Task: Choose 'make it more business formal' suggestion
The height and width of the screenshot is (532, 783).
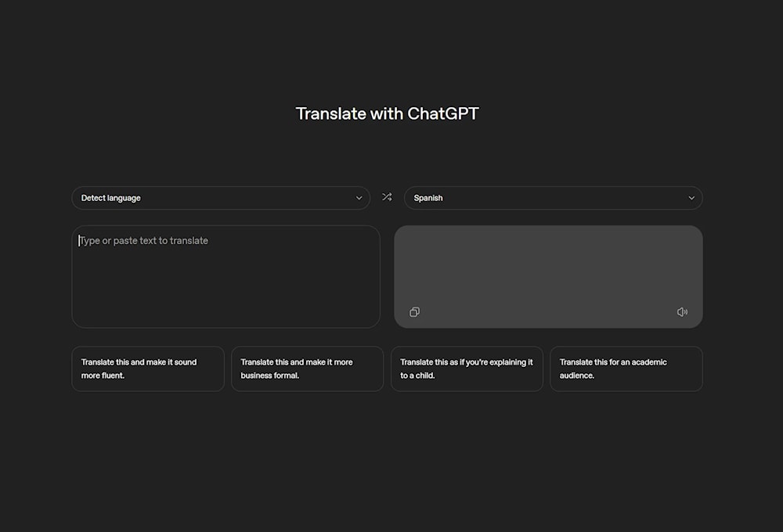Action: [x=307, y=368]
